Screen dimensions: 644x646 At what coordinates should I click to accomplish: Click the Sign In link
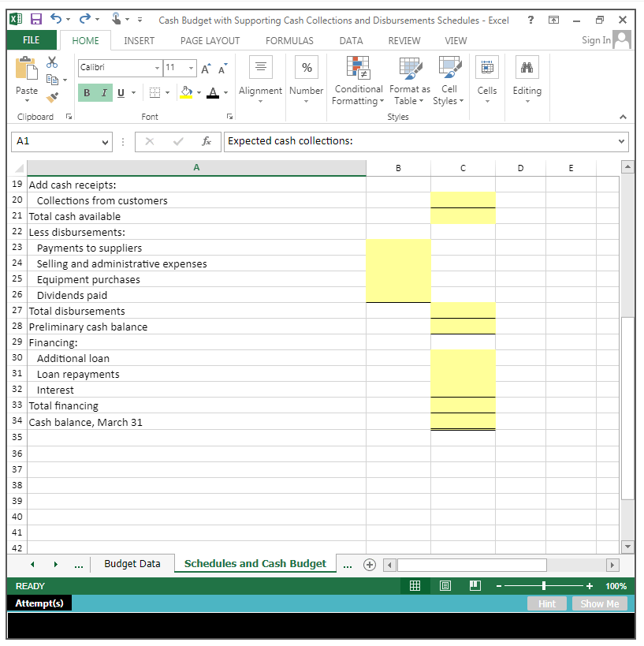[595, 39]
